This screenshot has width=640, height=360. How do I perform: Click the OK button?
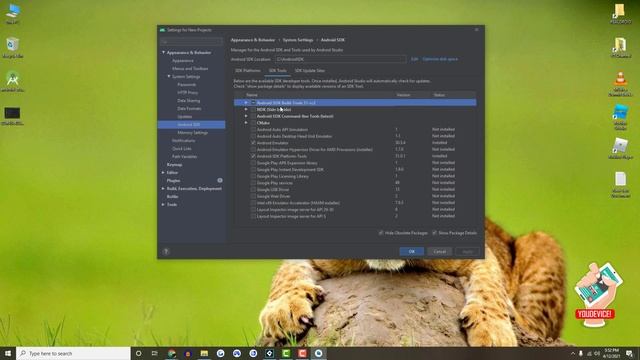click(x=411, y=251)
